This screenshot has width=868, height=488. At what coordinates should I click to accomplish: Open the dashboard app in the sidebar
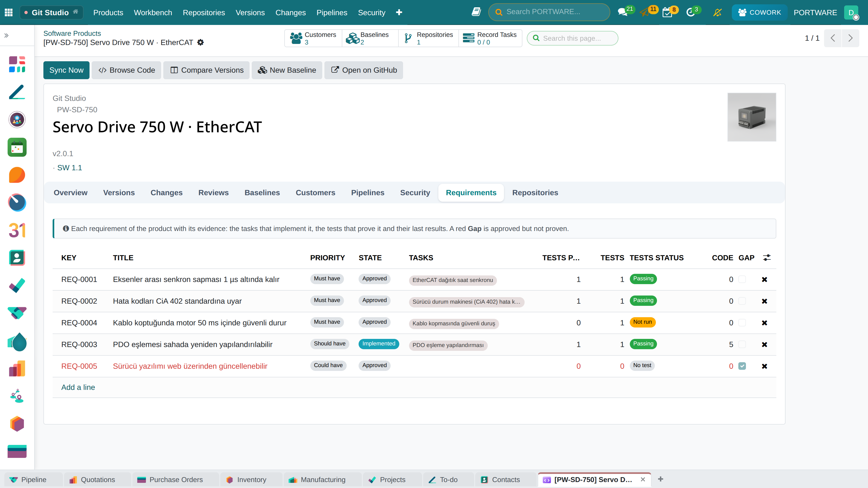[17, 64]
